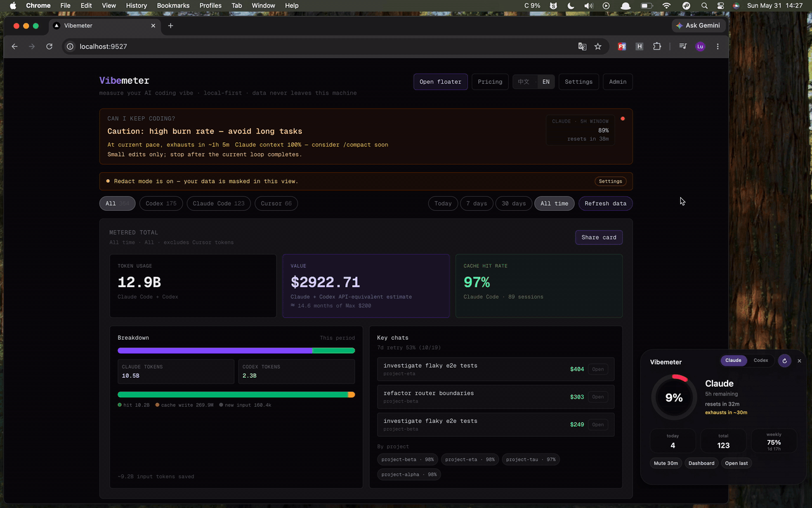Filter by Cursor 66
The height and width of the screenshot is (508, 812).
276,203
